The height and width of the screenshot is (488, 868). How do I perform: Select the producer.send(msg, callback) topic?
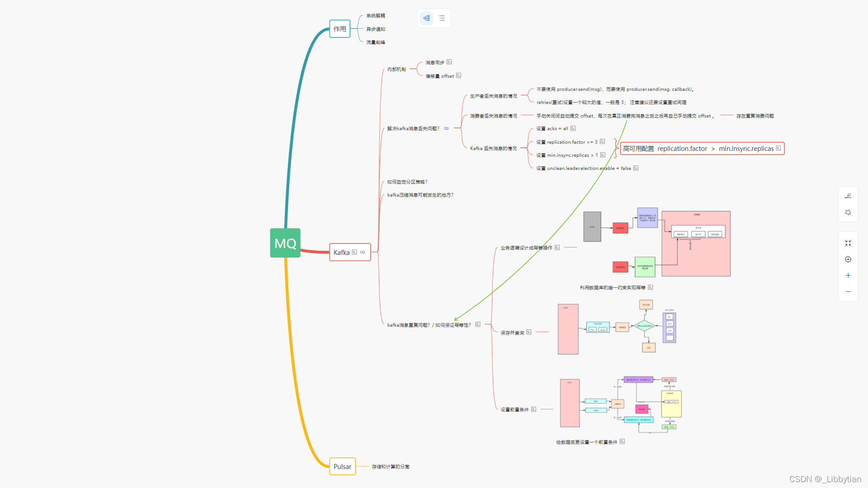[615, 89]
